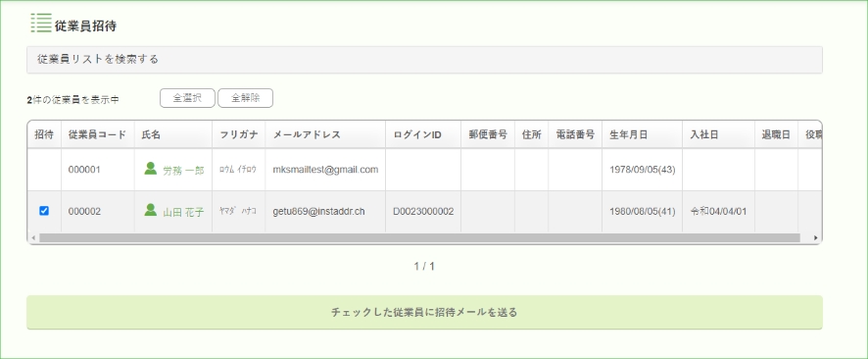Click the 全選択 button
The image size is (868, 359).
pyautogui.click(x=187, y=98)
